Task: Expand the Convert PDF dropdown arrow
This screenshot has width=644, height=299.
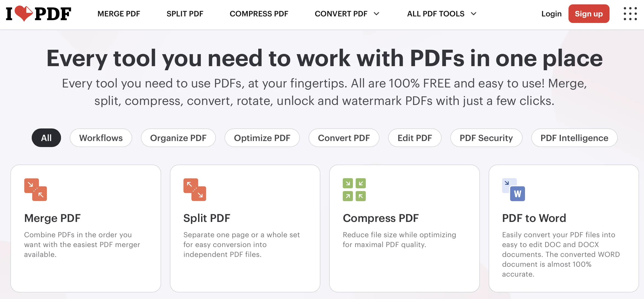Action: pos(376,14)
